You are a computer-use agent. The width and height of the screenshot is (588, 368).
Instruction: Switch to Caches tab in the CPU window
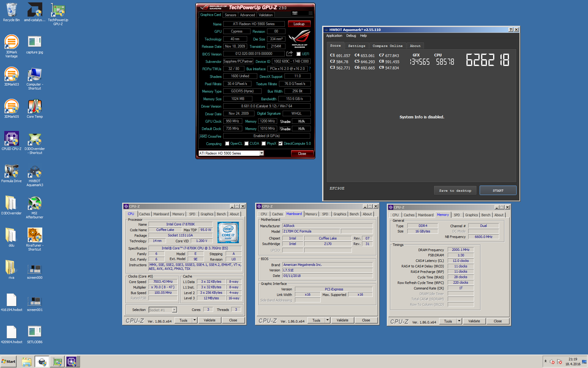pyautogui.click(x=144, y=214)
